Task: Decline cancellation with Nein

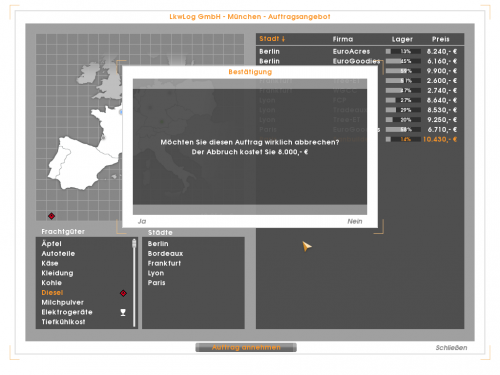Action: (x=355, y=221)
